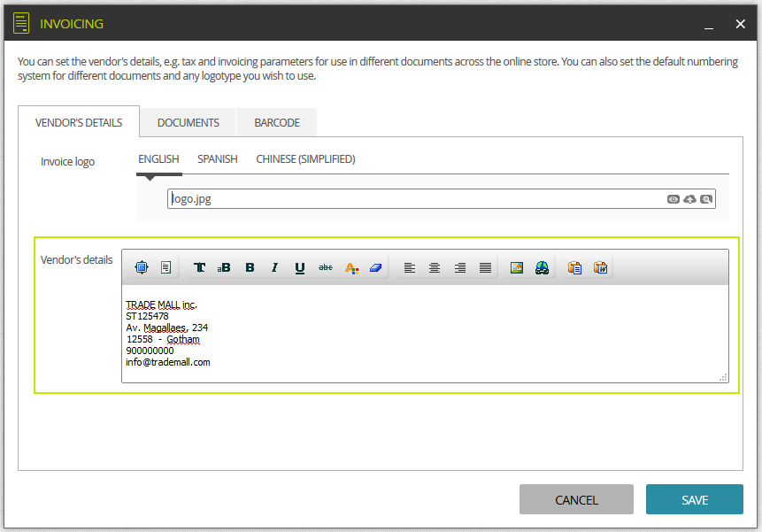Apply strikethrough (abc) formatting
762x532 pixels.
click(x=326, y=267)
